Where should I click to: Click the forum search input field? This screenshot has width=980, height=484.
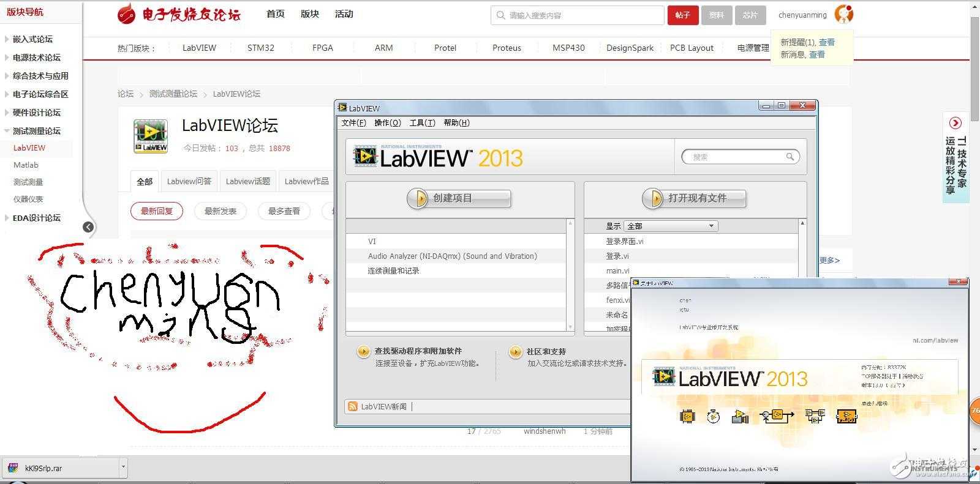(x=578, y=15)
